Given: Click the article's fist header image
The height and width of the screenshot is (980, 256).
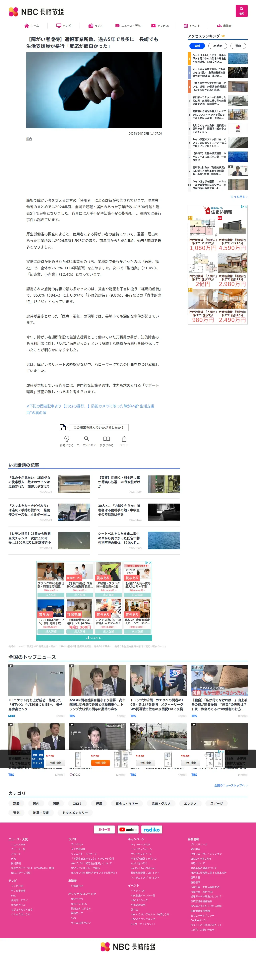Looking at the screenshot, I should pyautogui.click(x=94, y=90).
